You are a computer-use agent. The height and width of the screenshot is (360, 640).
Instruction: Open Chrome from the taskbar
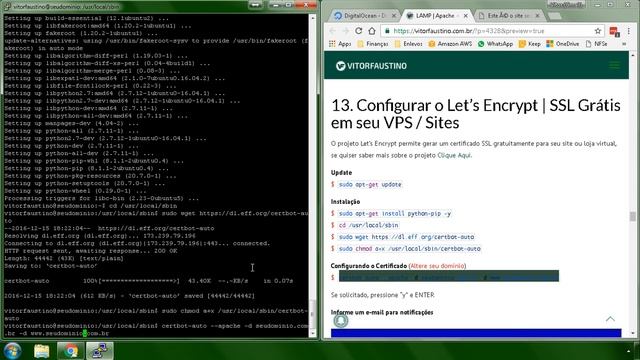pos(71,351)
